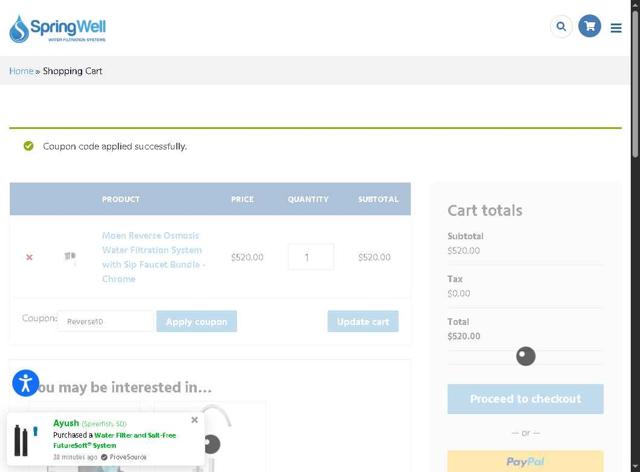640x472 pixels.
Task: Click the 'Cart totals' heading
Action: tap(485, 211)
